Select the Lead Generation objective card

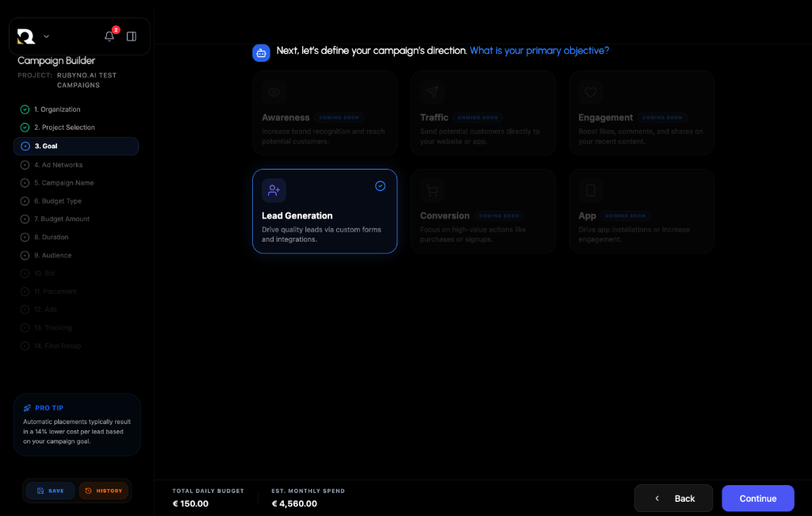click(324, 211)
